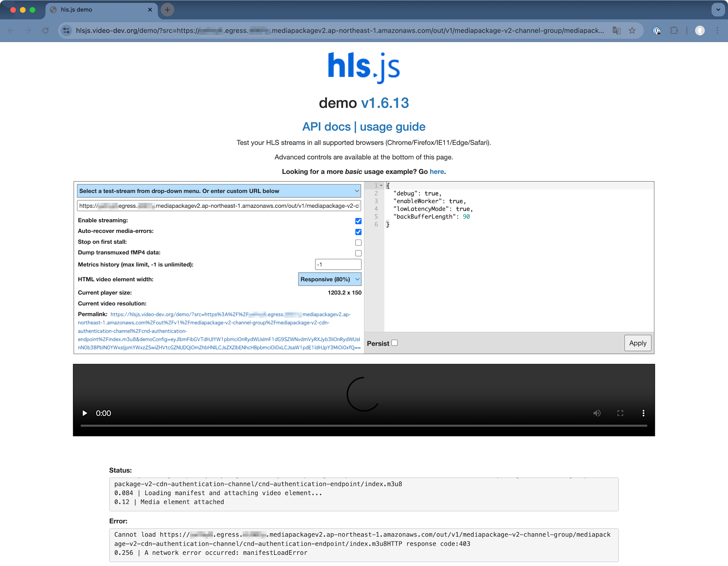728x566 pixels.
Task: Click the Google Translate icon
Action: [x=616, y=31]
